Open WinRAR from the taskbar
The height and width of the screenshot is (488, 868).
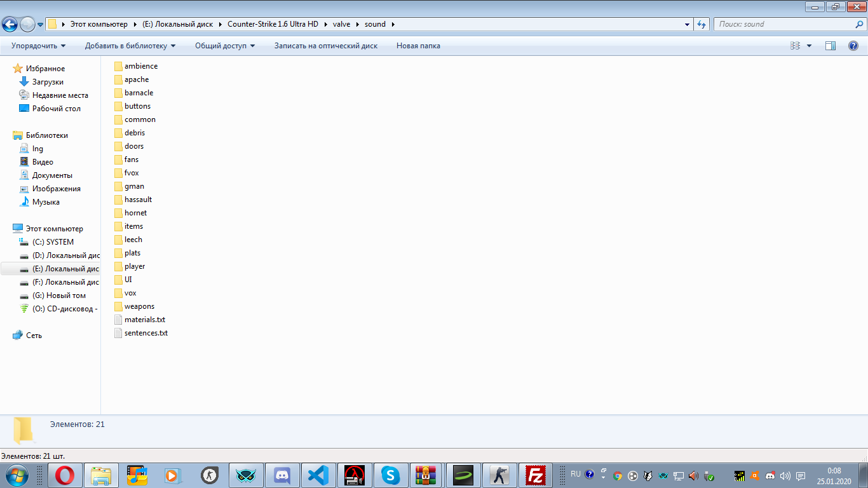tap(426, 475)
